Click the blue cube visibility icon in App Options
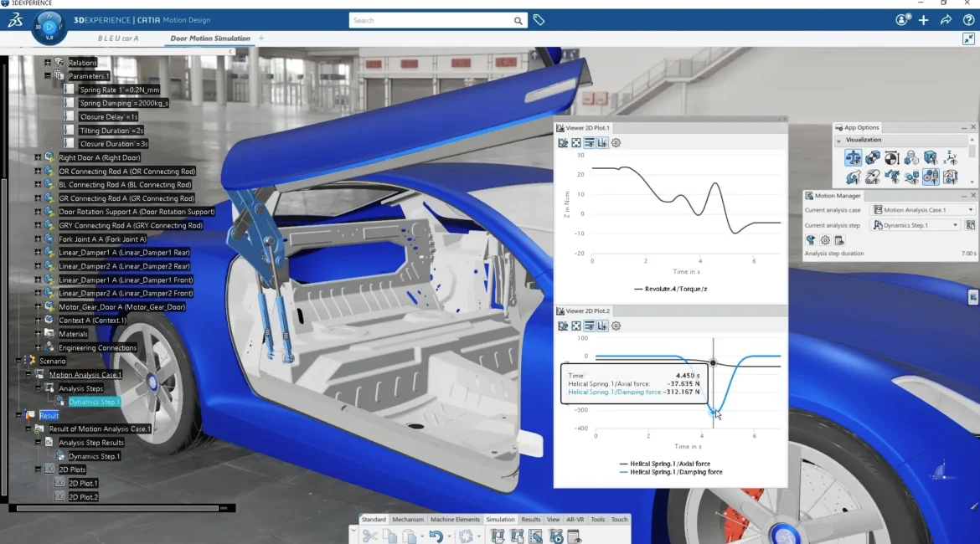This screenshot has height=544, width=980. 931,157
